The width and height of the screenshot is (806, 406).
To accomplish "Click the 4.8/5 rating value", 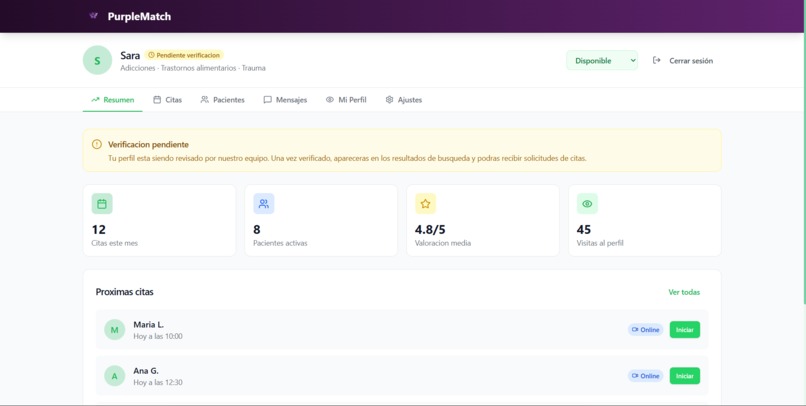I will [x=430, y=229].
